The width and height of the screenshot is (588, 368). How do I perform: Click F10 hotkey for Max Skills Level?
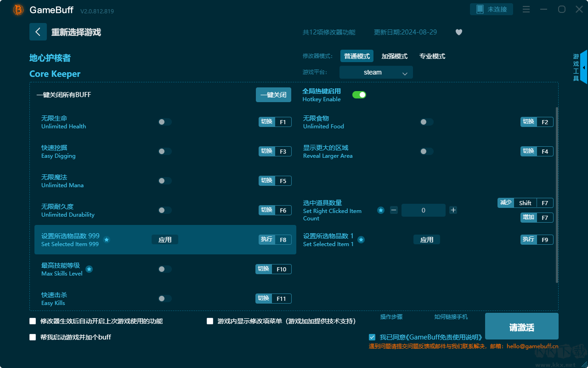coord(273,269)
